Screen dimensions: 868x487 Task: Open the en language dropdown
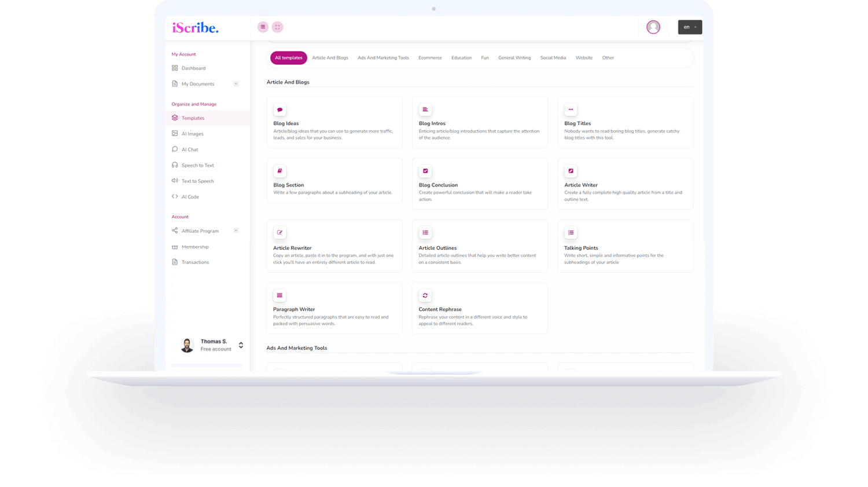(x=690, y=27)
